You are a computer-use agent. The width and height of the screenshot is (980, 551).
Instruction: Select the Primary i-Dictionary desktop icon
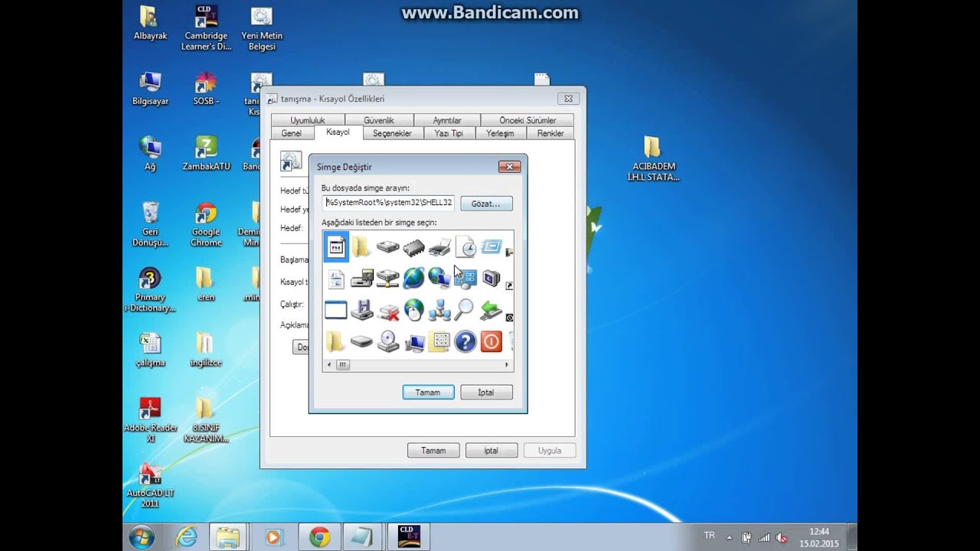[x=150, y=290]
